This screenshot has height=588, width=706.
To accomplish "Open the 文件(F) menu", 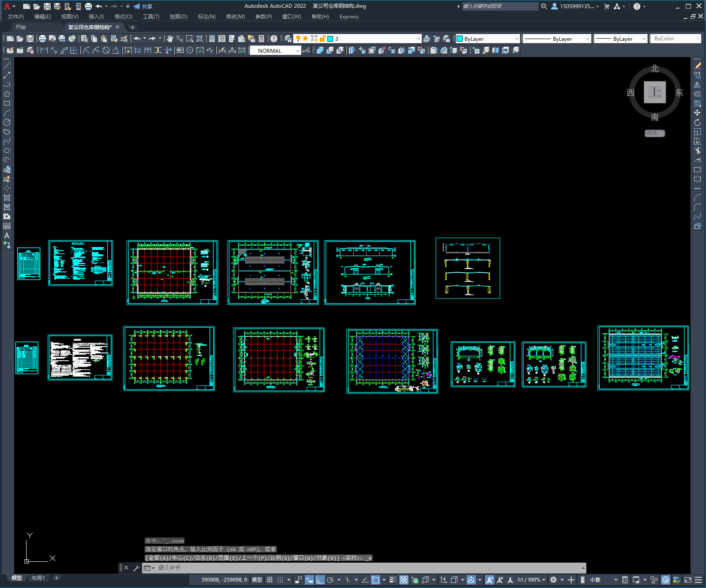I will pos(16,17).
